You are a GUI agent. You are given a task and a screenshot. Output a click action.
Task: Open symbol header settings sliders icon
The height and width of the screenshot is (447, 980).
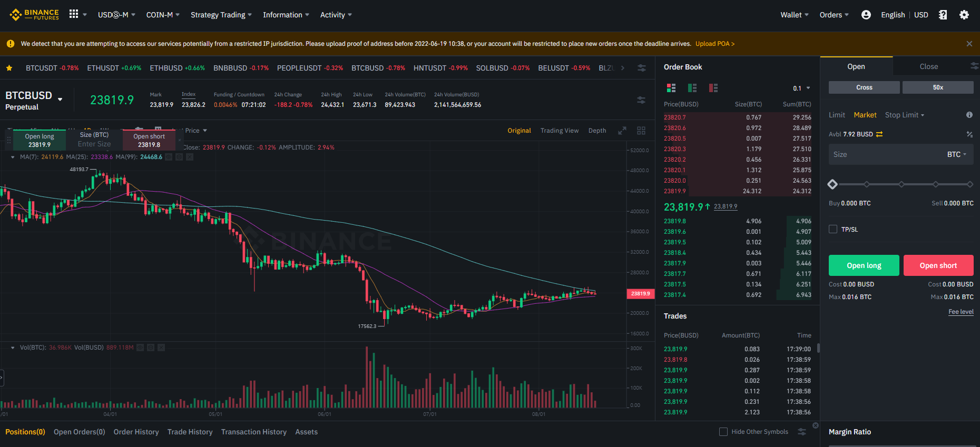tap(641, 100)
